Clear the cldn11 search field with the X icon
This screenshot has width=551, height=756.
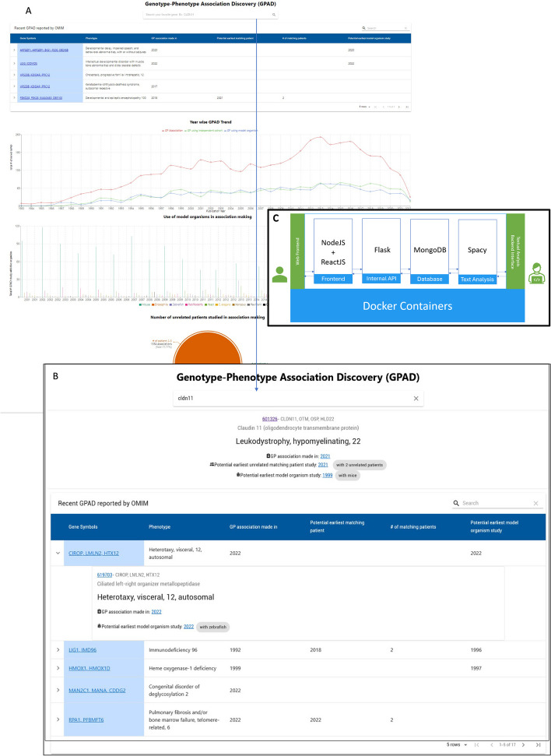[x=416, y=399]
